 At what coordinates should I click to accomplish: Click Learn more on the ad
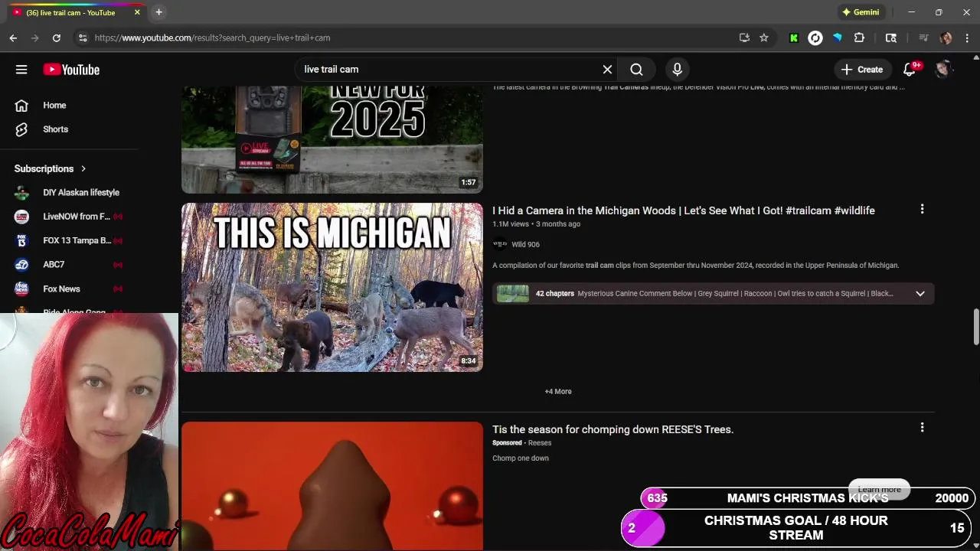(x=879, y=489)
